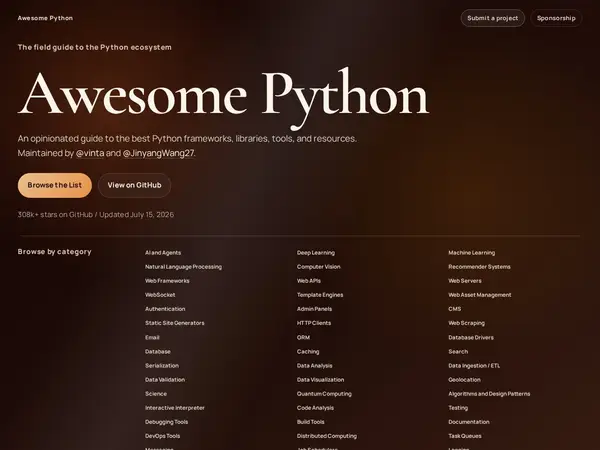Image resolution: width=600 pixels, height=450 pixels.
Task: Open the @vinta maintainer link
Action: (90, 153)
